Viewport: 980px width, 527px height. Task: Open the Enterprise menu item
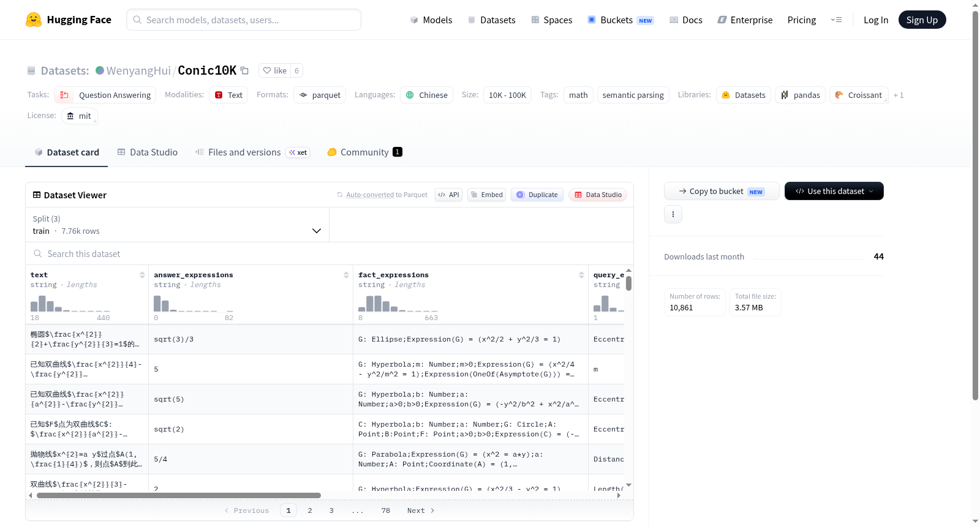(x=745, y=20)
